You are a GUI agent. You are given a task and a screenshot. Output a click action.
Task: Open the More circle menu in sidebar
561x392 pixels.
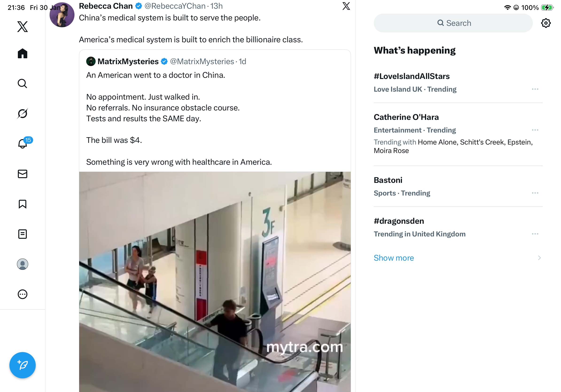coord(23,294)
